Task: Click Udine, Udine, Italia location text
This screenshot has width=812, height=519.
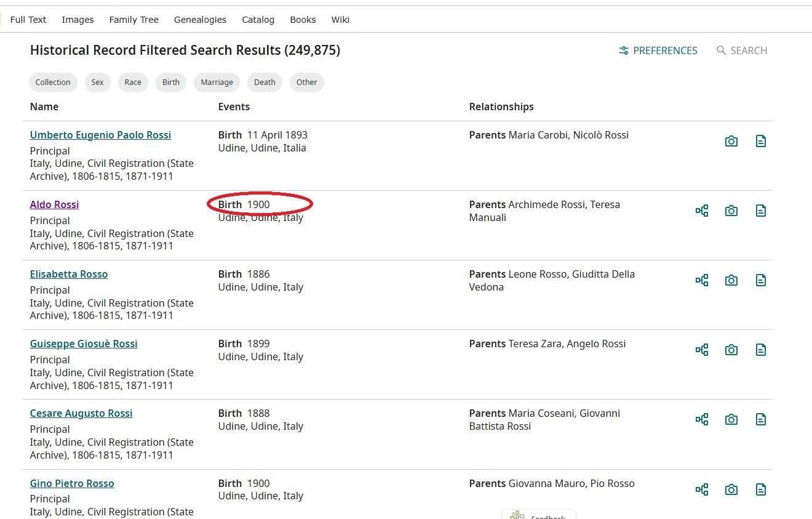Action: (x=262, y=148)
